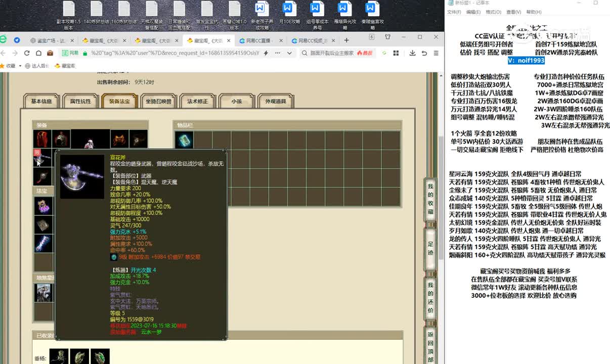This screenshot has width=610, height=364.
Task: Focus the browser address URL field
Action: coord(175,53)
